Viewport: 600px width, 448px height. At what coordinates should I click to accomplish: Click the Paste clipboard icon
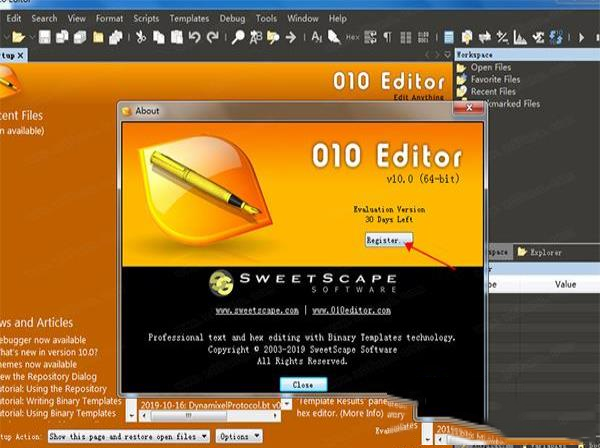click(x=176, y=37)
